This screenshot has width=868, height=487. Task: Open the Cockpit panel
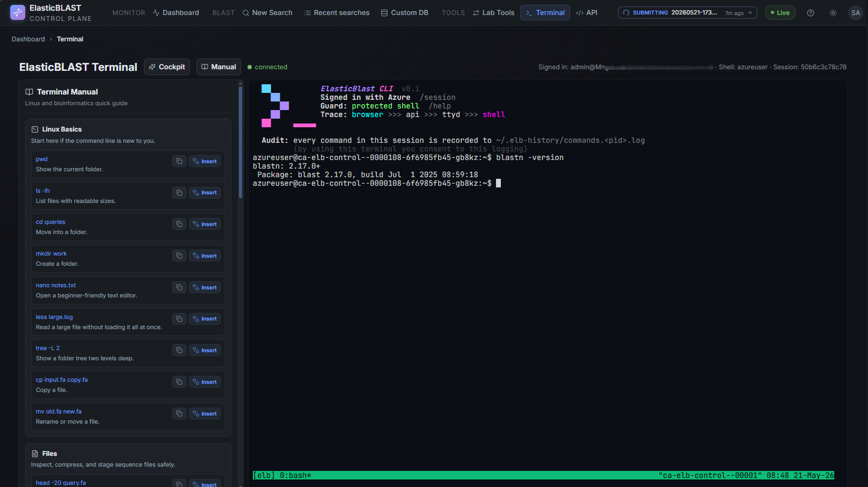point(167,67)
